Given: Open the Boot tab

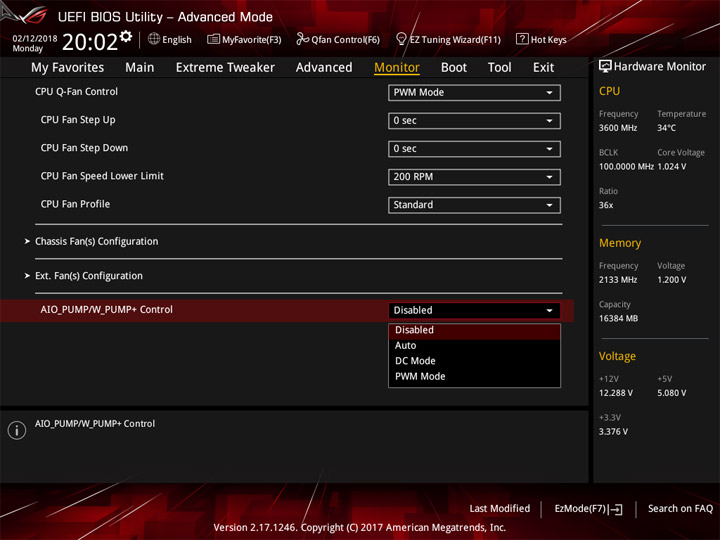Looking at the screenshot, I should [454, 68].
